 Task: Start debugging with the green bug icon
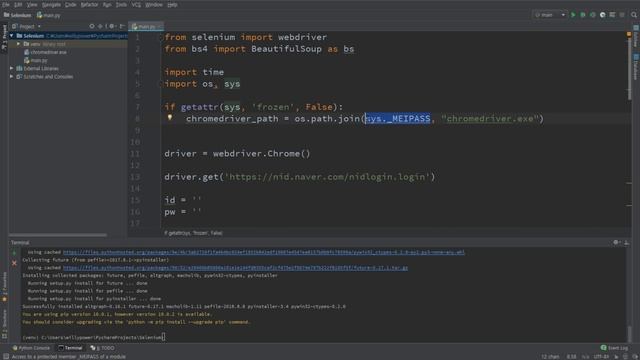[x=583, y=15]
